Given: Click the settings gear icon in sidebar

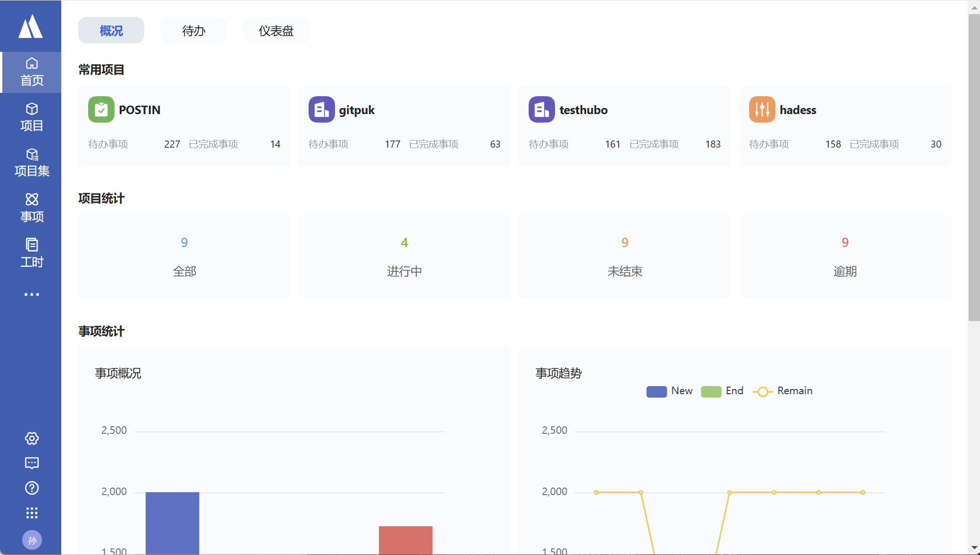Looking at the screenshot, I should 32,438.
